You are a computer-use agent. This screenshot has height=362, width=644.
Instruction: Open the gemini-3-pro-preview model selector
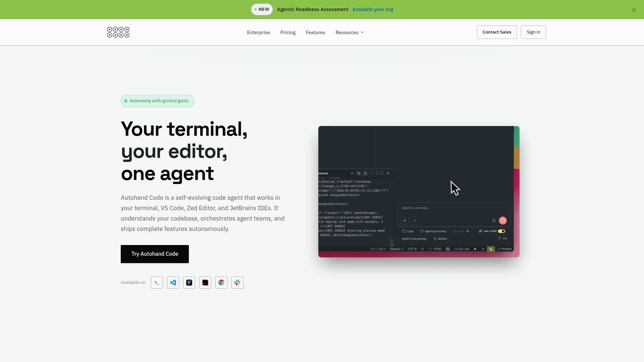pyautogui.click(x=414, y=239)
